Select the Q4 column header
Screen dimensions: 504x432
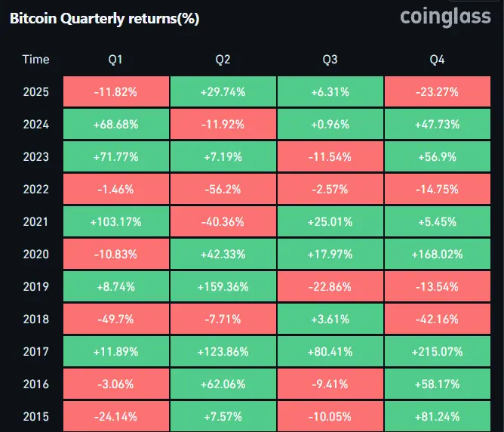point(438,59)
